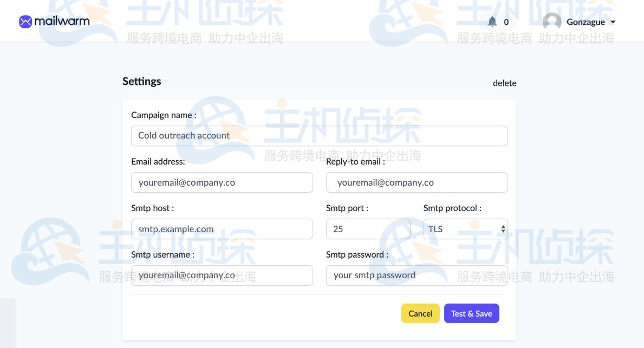Screen dimensions: 644x348
Task: Click the Cancel button
Action: [420, 313]
